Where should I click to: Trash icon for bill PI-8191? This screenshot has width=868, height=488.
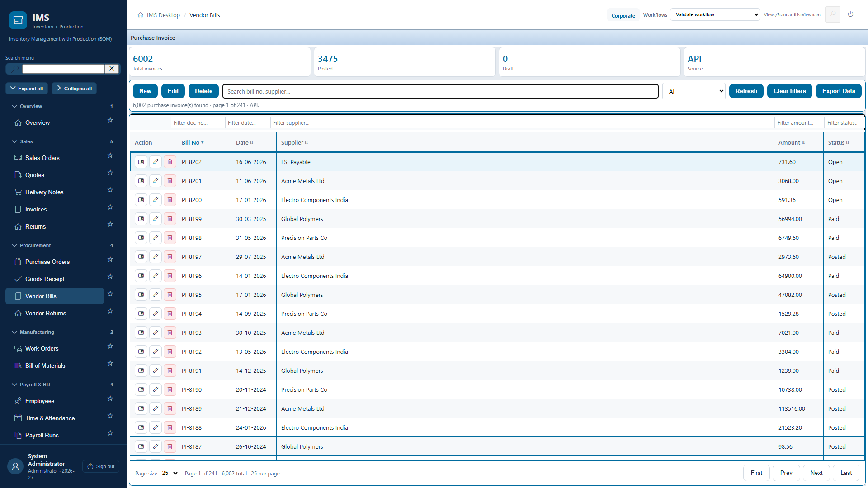(x=170, y=371)
